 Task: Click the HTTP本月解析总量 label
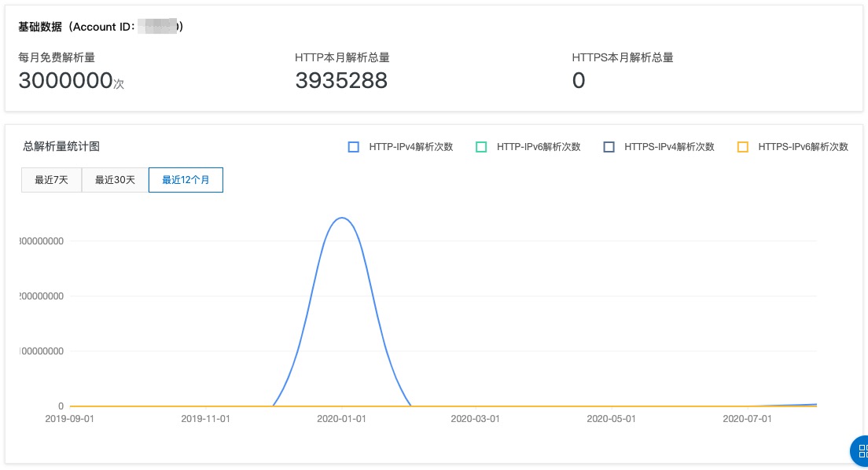(x=342, y=57)
